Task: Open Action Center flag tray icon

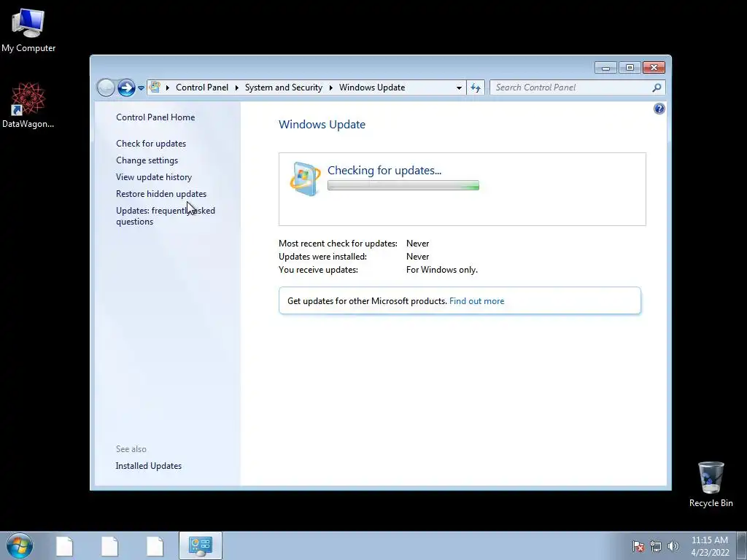Action: click(x=638, y=546)
